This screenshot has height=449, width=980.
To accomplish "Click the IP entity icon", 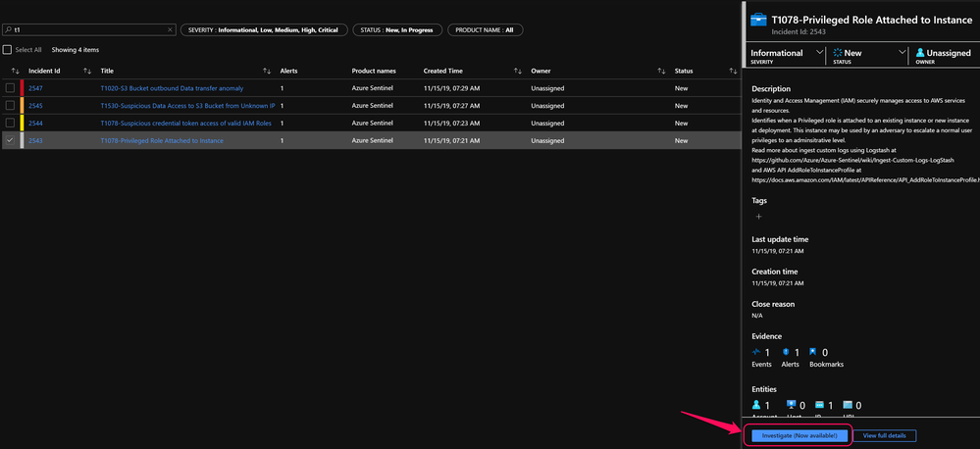I will (819, 405).
